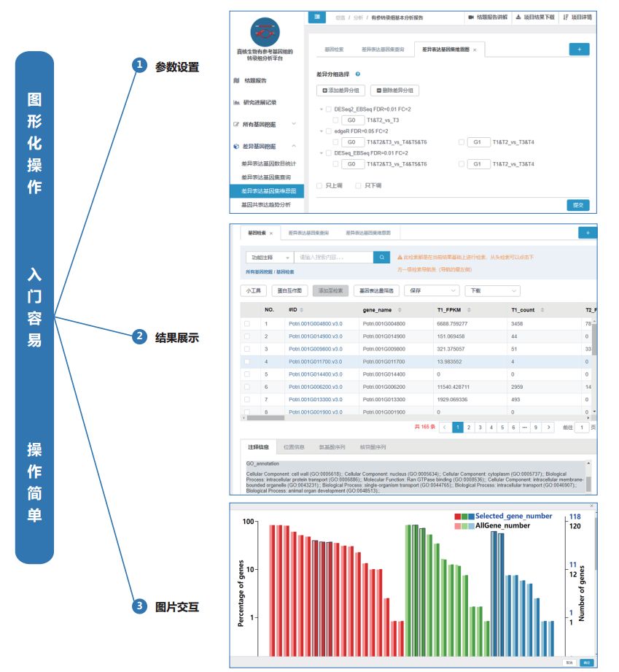Click the sort icon on #ID column
Viewport: 619px width, 672px height.
pos(302,310)
